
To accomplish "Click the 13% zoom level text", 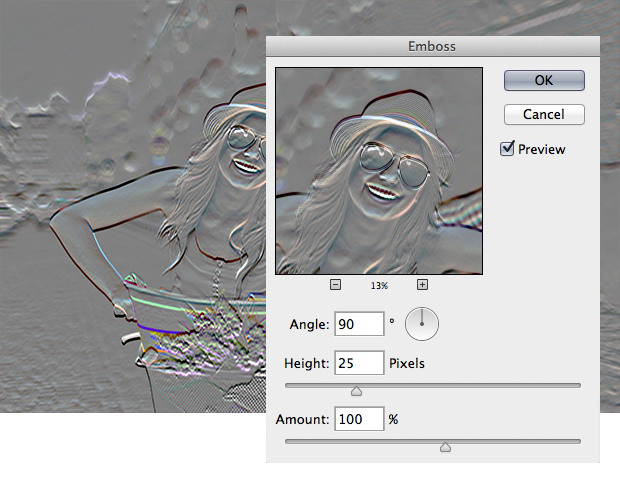I will tap(379, 285).
